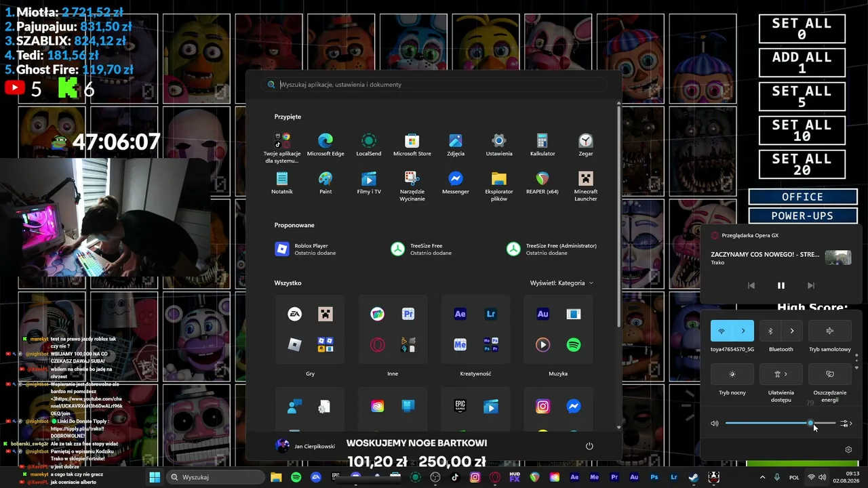Enable Tryb samolotowy airplane mode

pos(830,331)
